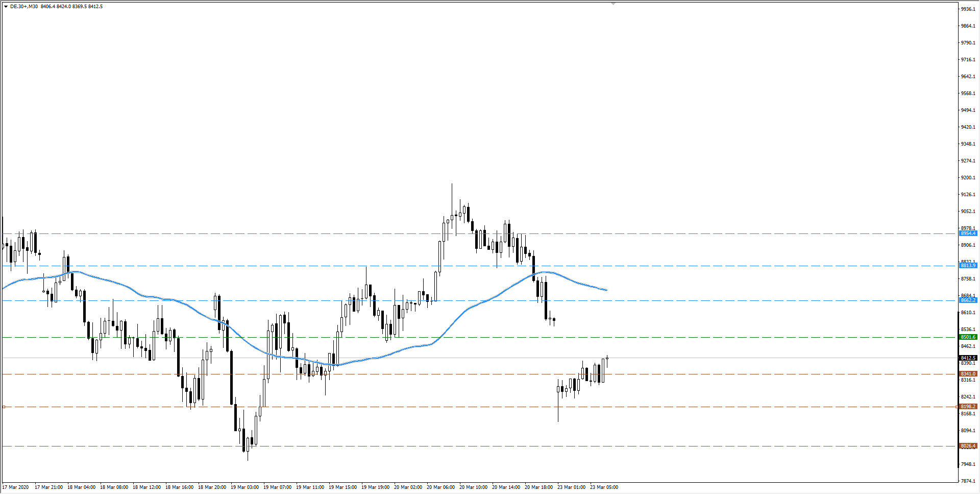The image size is (980, 494).
Task: Click the 9200.1 value on price scale
Action: 968,178
